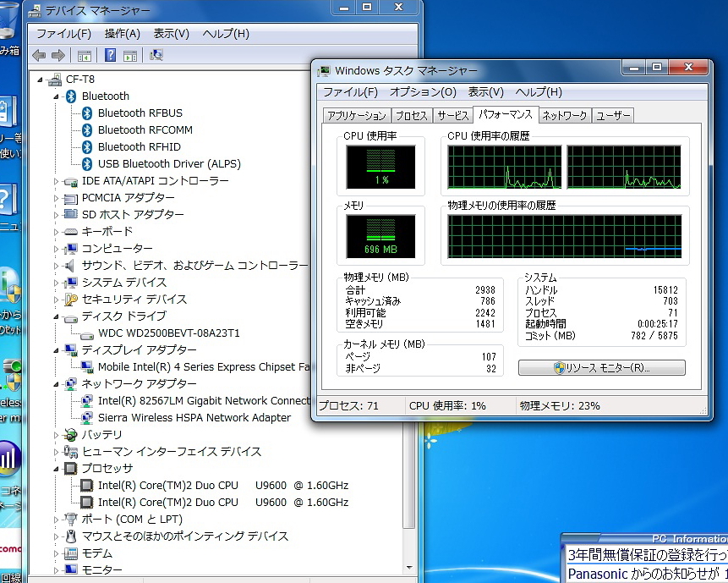Open Task Manager ヘルプ(H) menu
The height and width of the screenshot is (583, 728).
tap(539, 92)
